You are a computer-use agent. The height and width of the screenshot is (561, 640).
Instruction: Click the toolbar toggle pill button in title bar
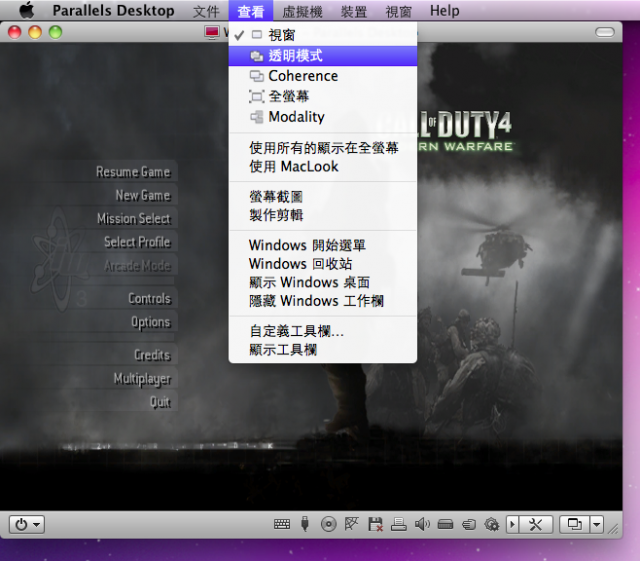pyautogui.click(x=604, y=32)
